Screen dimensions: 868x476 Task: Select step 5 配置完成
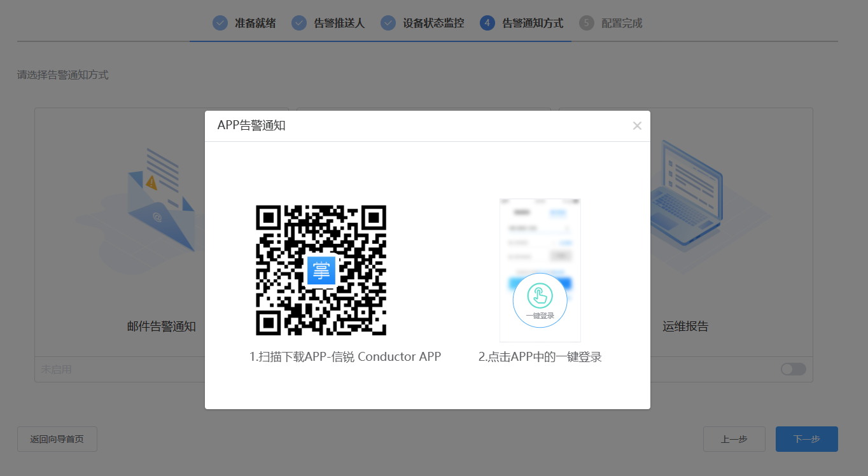pyautogui.click(x=610, y=24)
